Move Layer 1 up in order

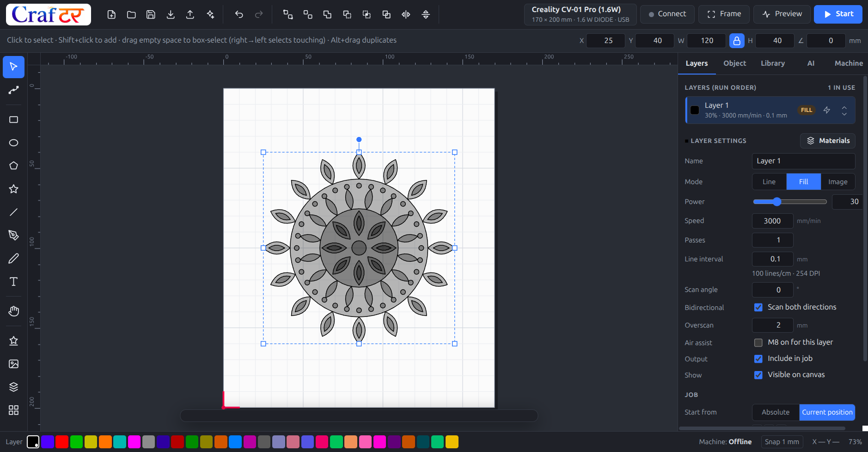(844, 107)
